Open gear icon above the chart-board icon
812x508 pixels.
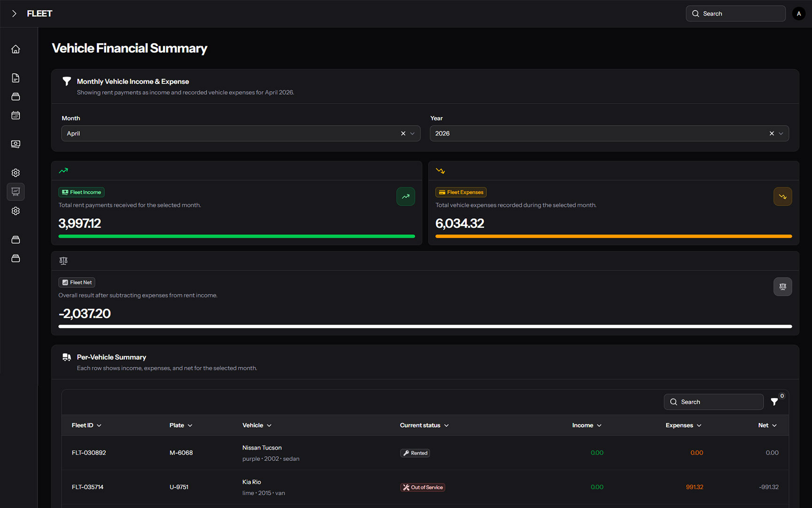pyautogui.click(x=16, y=173)
